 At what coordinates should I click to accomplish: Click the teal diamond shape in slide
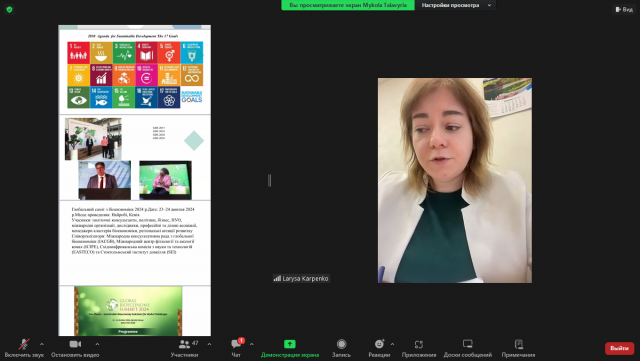tap(194, 140)
